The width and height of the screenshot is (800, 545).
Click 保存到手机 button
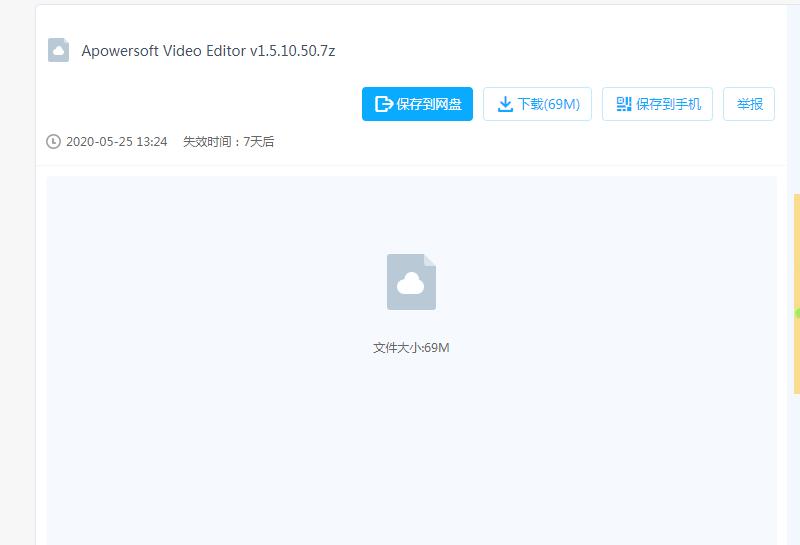tap(657, 104)
